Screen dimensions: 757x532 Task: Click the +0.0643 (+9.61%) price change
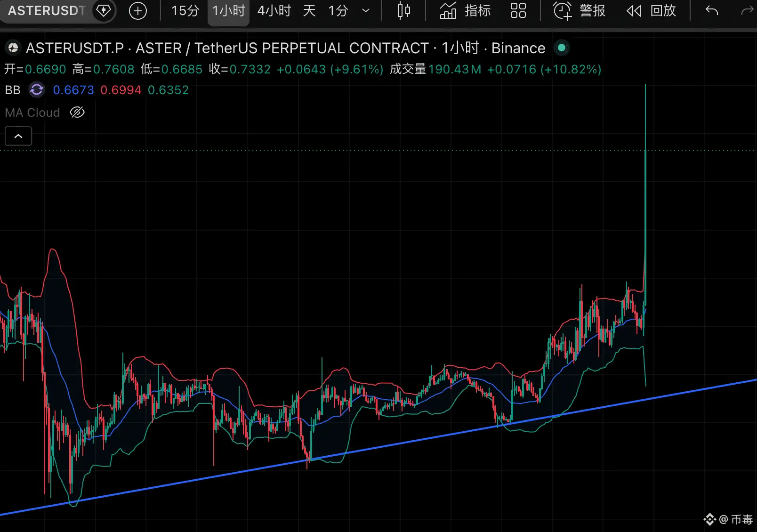click(330, 69)
